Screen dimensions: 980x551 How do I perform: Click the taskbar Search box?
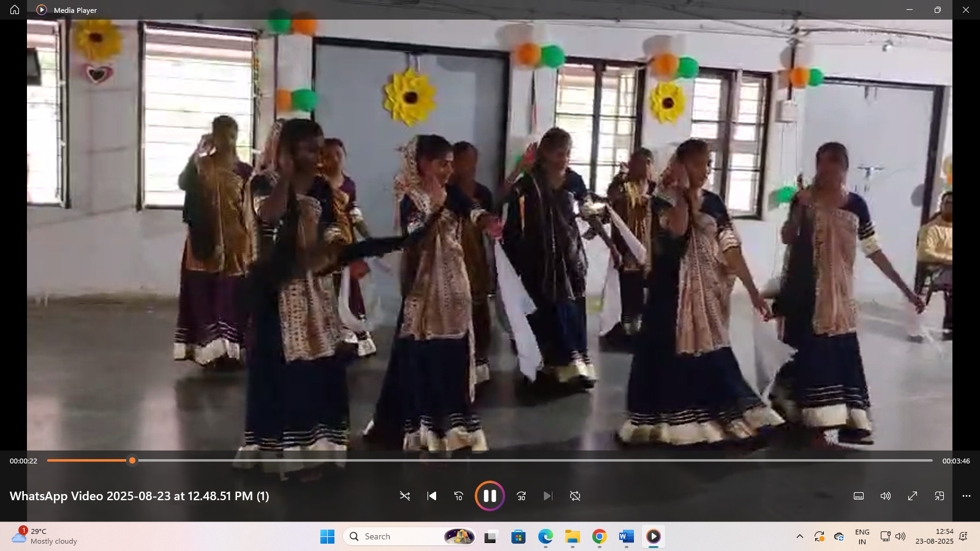[409, 536]
